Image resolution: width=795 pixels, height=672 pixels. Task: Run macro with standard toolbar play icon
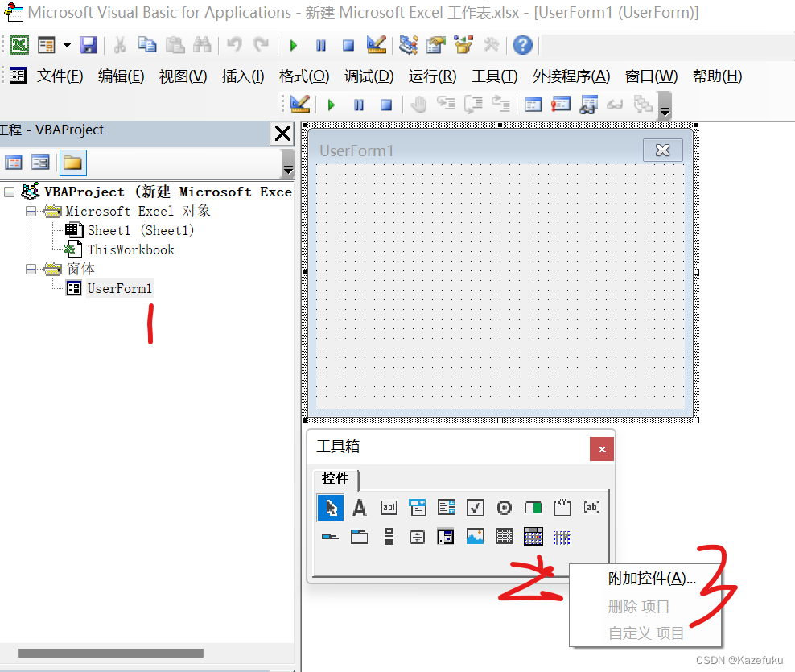click(x=293, y=46)
